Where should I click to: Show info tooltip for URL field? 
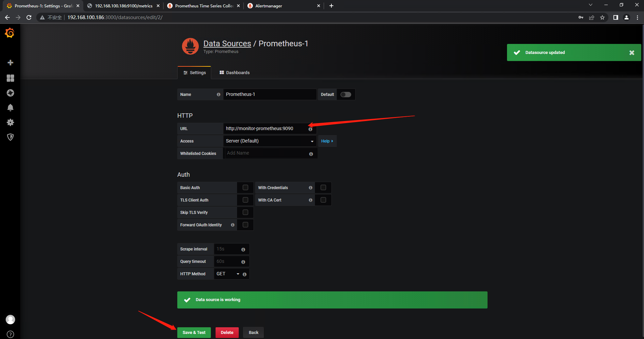pos(310,129)
